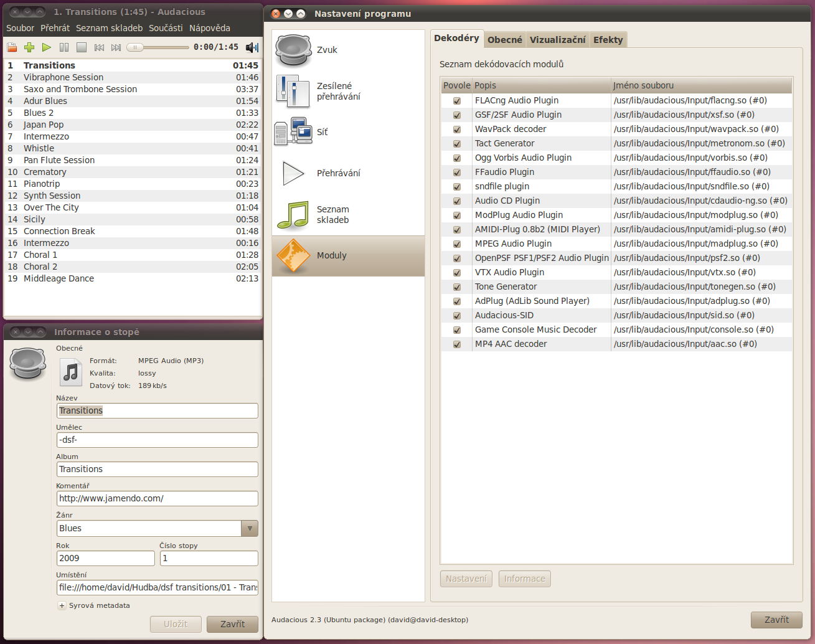Click the Nastavení plugin button

[x=466, y=579]
